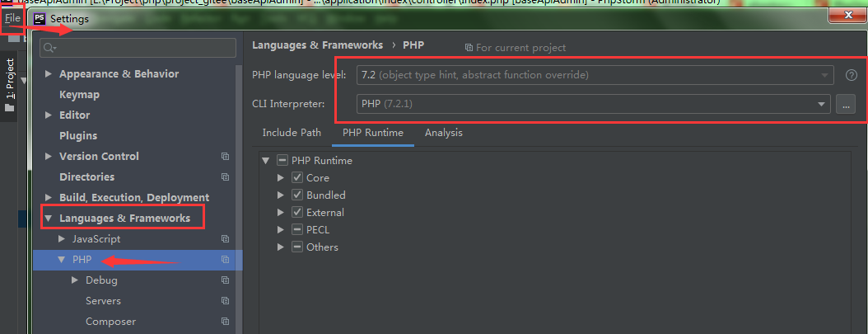Expand Appearance & Behavior section
868x334 pixels.
49,74
